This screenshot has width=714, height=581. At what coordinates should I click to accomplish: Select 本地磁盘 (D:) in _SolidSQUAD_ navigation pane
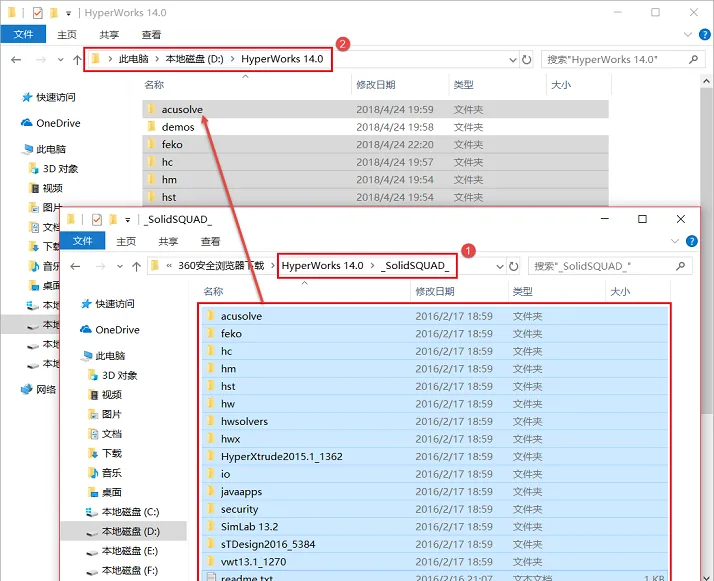pos(123,531)
